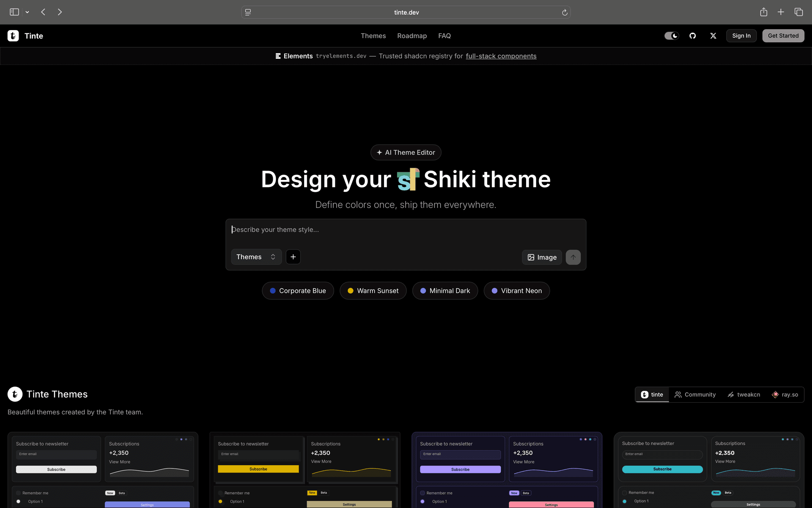Screen dimensions: 812x508
Task: Check the Remember me checkbox in first card
Action: pyautogui.click(x=19, y=493)
